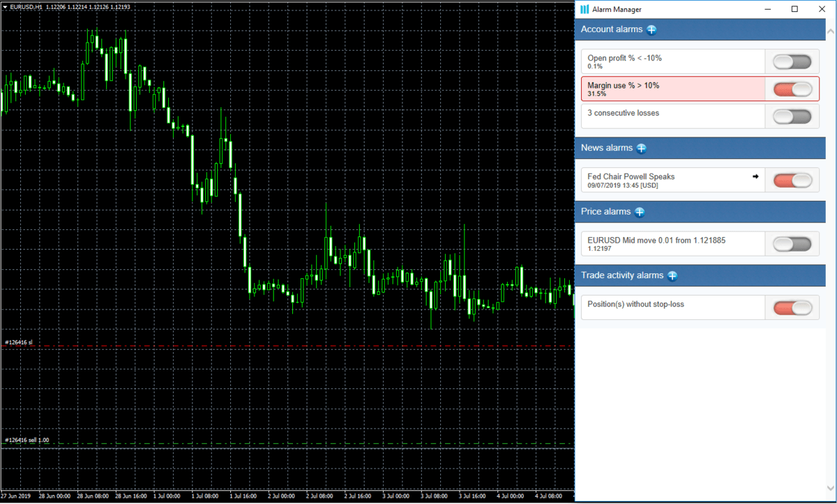Viewport: 837px width, 504px height.
Task: Open the Margin use alarm entry
Action: click(x=670, y=89)
